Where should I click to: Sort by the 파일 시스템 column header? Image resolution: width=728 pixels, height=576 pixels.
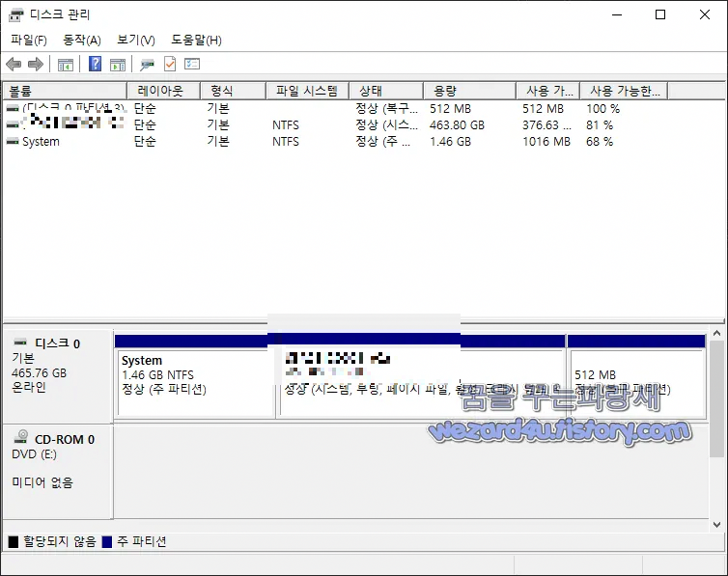tap(307, 91)
